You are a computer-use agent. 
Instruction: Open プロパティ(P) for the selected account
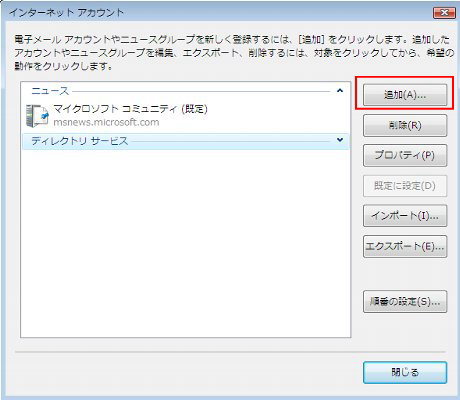point(405,155)
